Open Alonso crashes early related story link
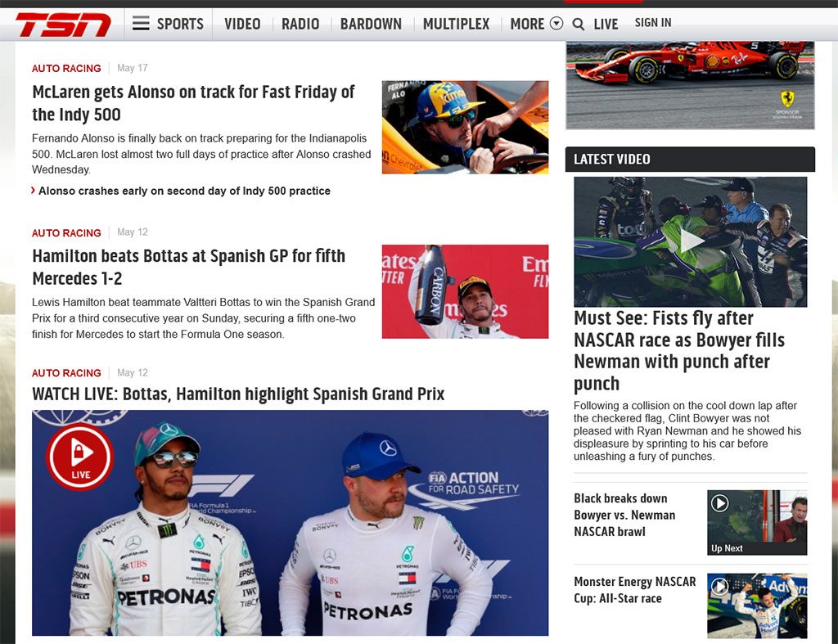This screenshot has width=838, height=644. pyautogui.click(x=184, y=191)
